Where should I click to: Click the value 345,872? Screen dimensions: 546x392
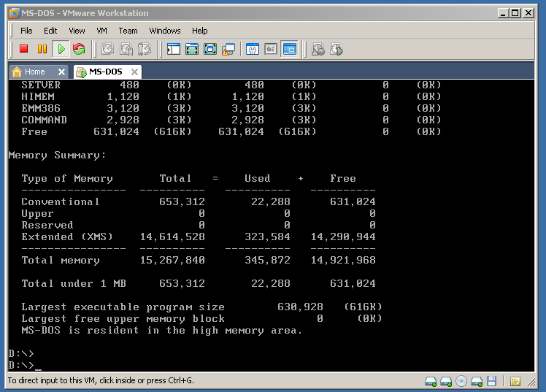(x=267, y=260)
